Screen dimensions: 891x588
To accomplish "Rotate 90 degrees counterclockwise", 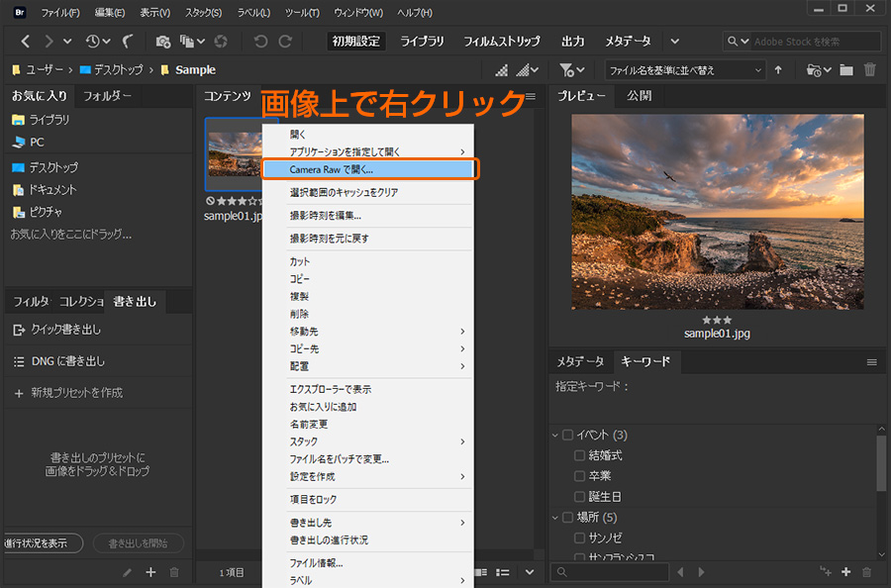I will coord(260,41).
